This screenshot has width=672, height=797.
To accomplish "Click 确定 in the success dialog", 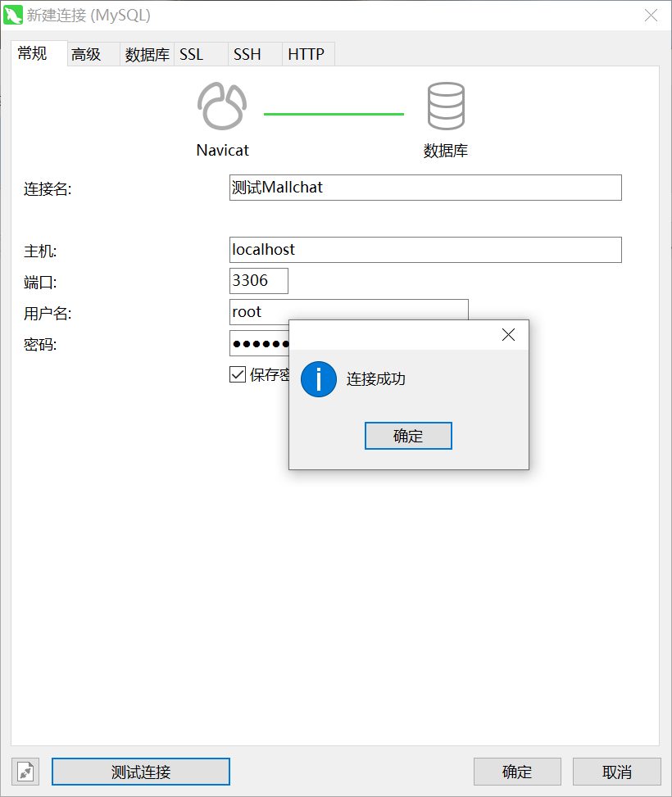I will pos(408,435).
